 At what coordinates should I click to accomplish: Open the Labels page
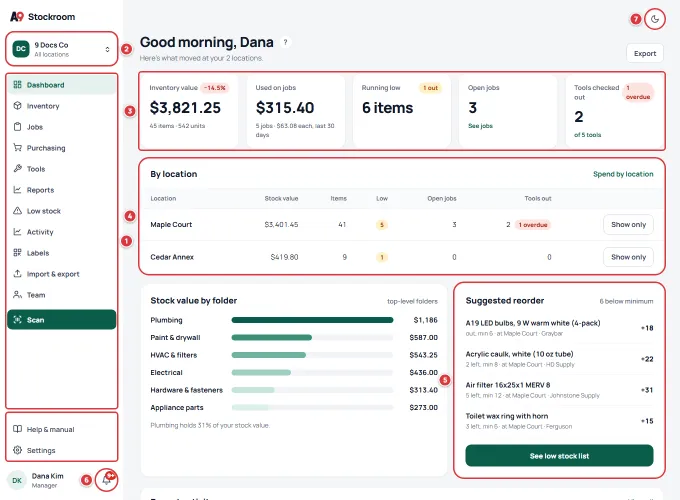point(62,253)
